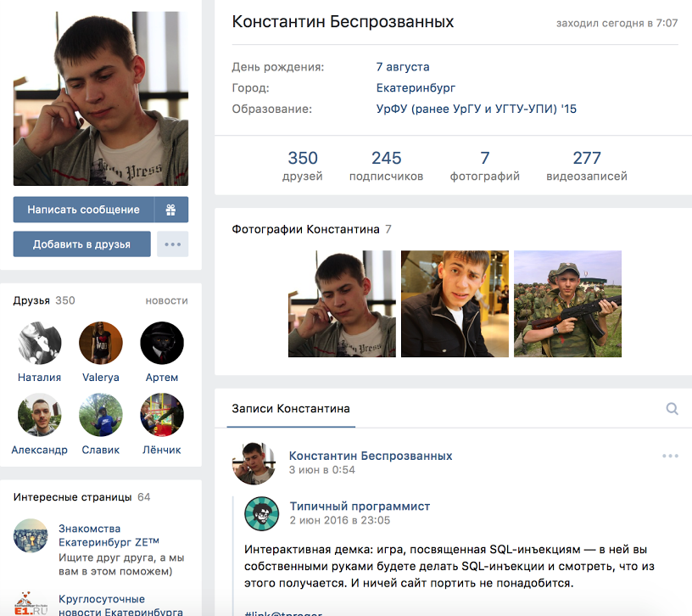Open post options ellipsis menu

[670, 456]
